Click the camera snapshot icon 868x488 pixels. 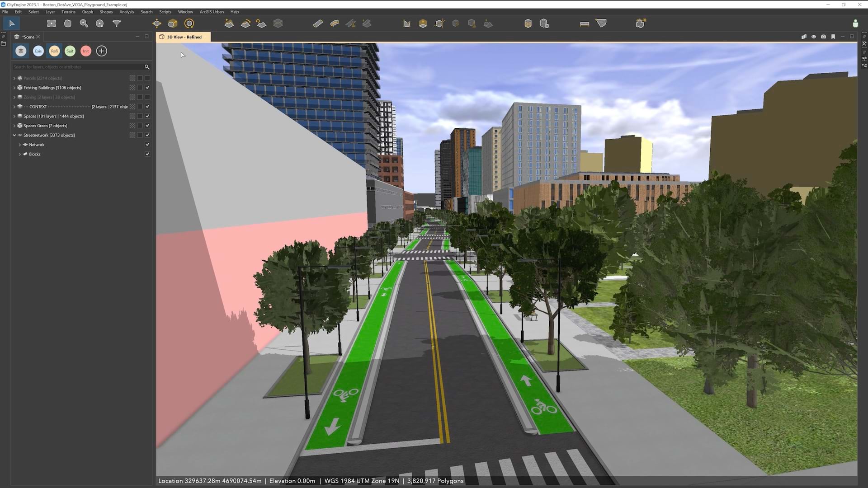click(823, 37)
